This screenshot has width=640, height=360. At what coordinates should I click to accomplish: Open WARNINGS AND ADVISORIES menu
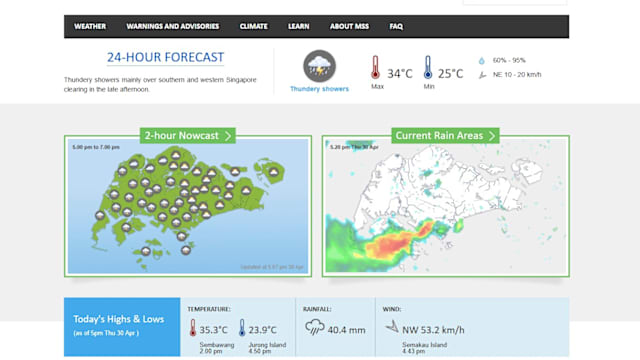click(x=173, y=27)
